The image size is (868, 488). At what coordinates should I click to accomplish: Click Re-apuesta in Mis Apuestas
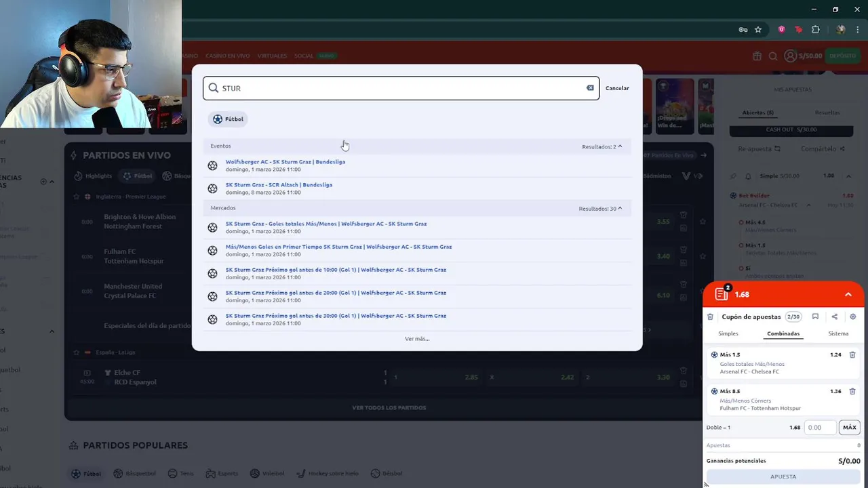[759, 149]
